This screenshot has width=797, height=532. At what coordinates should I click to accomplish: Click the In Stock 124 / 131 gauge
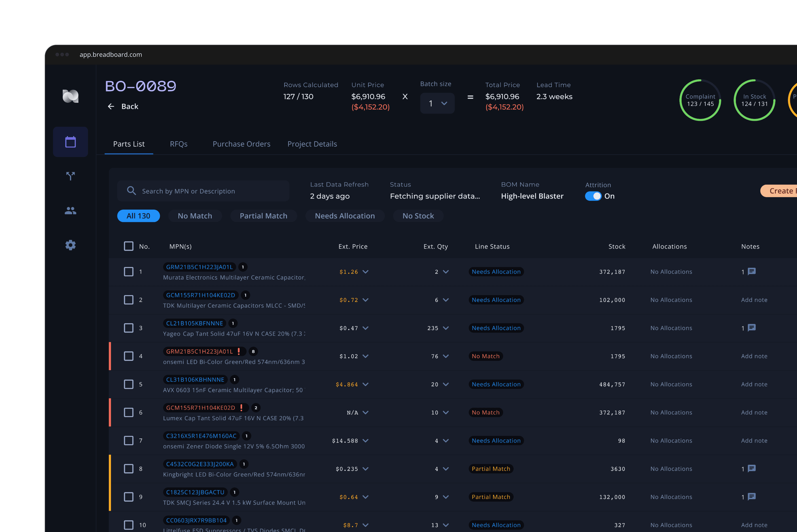(754, 100)
